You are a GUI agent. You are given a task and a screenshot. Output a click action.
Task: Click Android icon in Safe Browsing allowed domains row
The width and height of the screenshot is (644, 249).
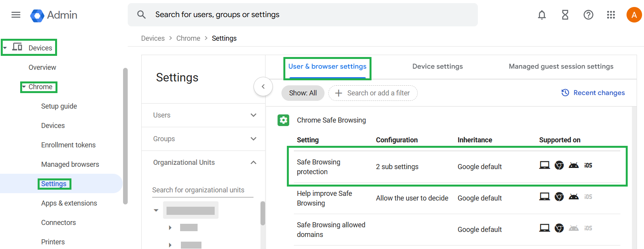pyautogui.click(x=574, y=228)
